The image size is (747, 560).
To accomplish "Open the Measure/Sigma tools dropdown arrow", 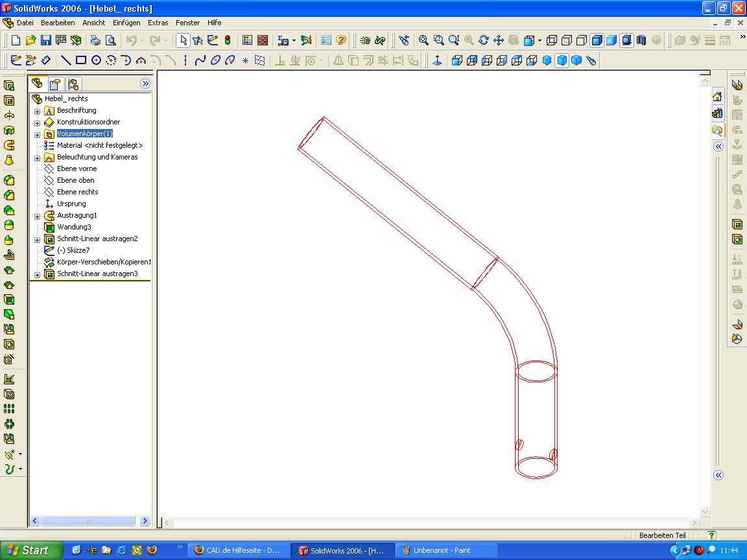I will pyautogui.click(x=294, y=41).
